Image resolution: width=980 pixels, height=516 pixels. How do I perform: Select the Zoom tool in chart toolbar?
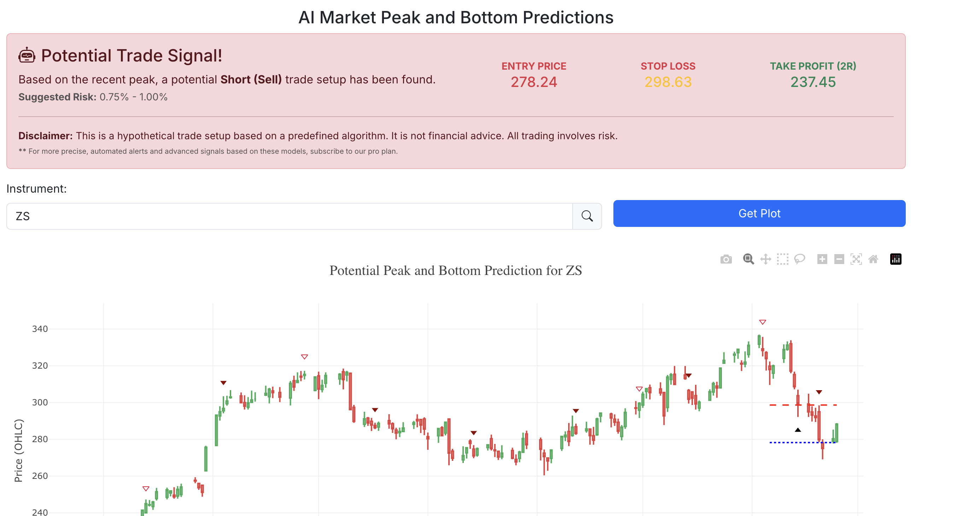[748, 259]
